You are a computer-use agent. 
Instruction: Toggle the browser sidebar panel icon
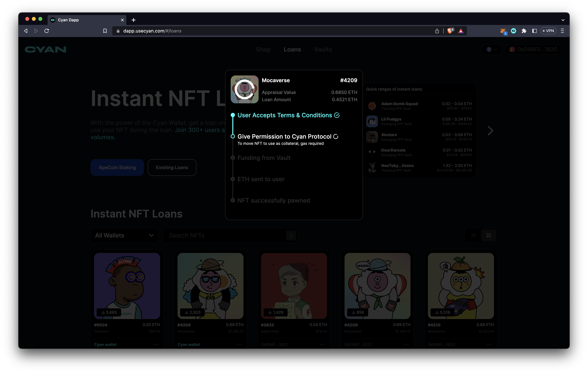pyautogui.click(x=535, y=31)
